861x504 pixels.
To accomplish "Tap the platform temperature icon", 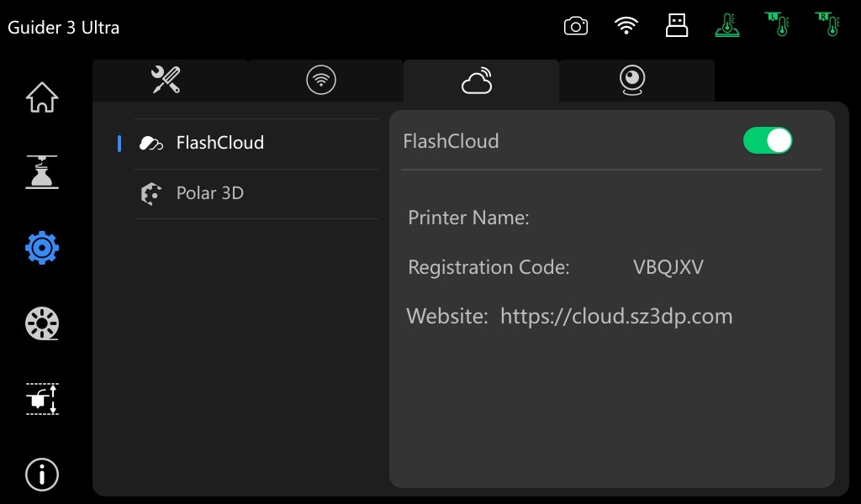I will click(727, 25).
